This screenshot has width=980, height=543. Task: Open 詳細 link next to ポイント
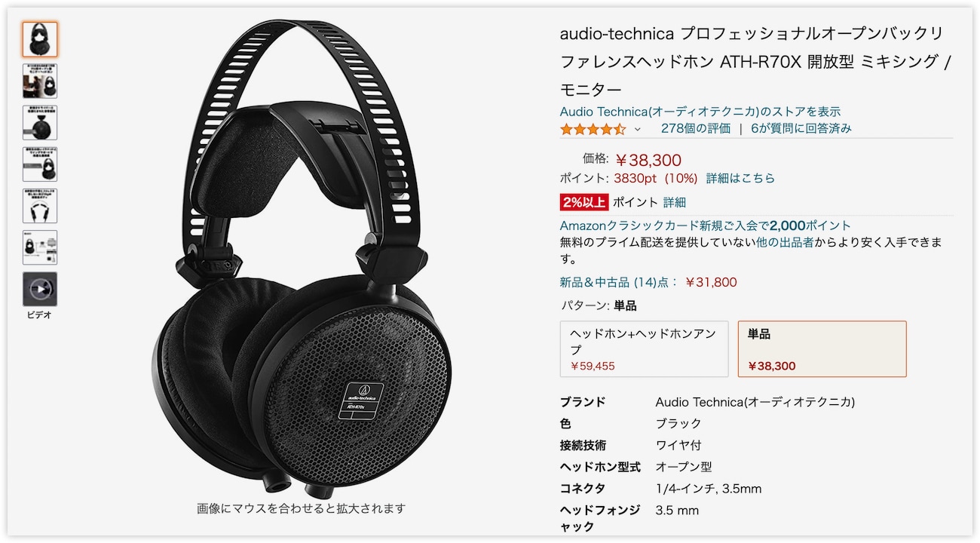(675, 202)
